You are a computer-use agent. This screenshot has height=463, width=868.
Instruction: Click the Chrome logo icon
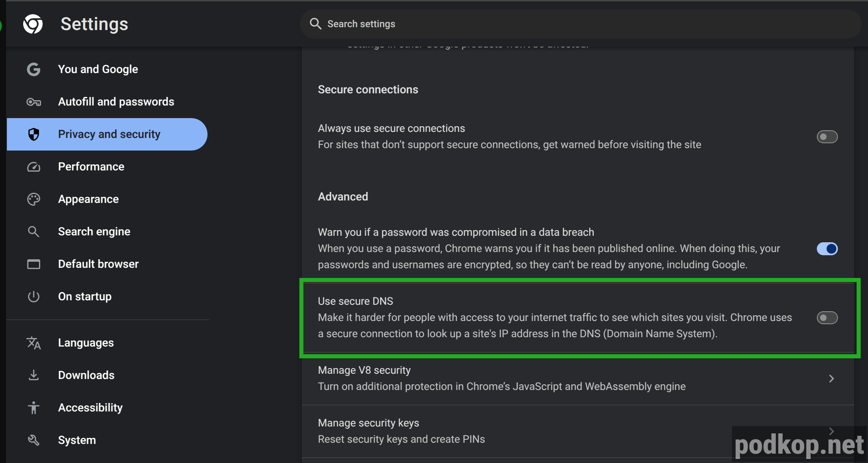point(33,24)
